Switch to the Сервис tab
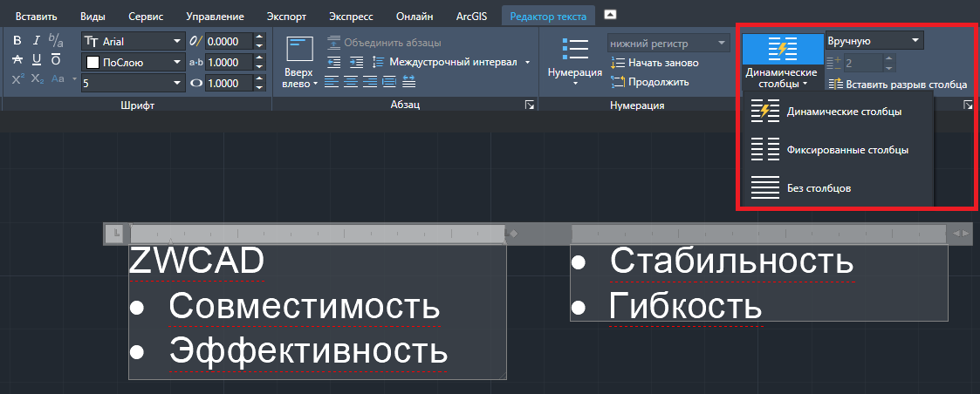Screen dimensions: 980x394 tap(147, 17)
